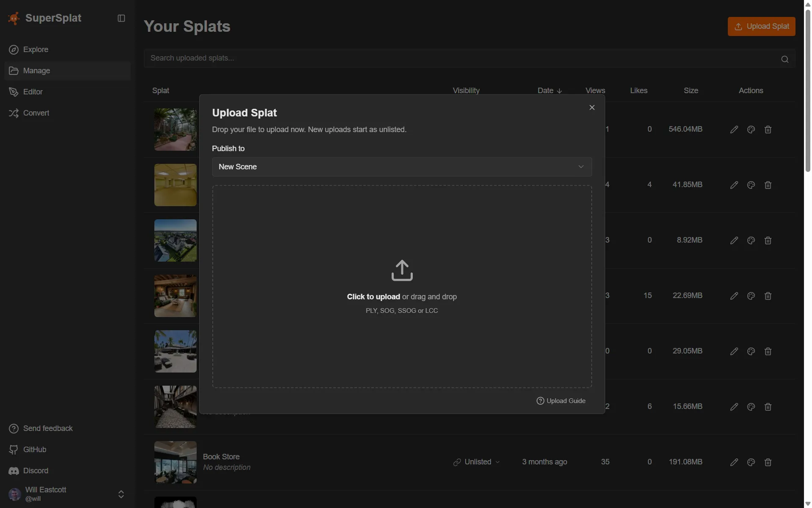Click the Upload Splat button in the header
The image size is (812, 508).
pyautogui.click(x=761, y=26)
